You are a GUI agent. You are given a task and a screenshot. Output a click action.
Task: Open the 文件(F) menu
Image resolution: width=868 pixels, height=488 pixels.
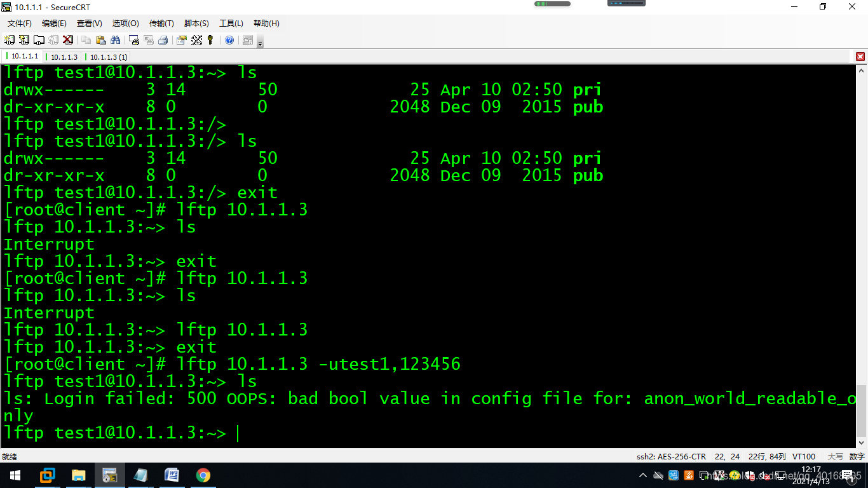[x=20, y=24]
